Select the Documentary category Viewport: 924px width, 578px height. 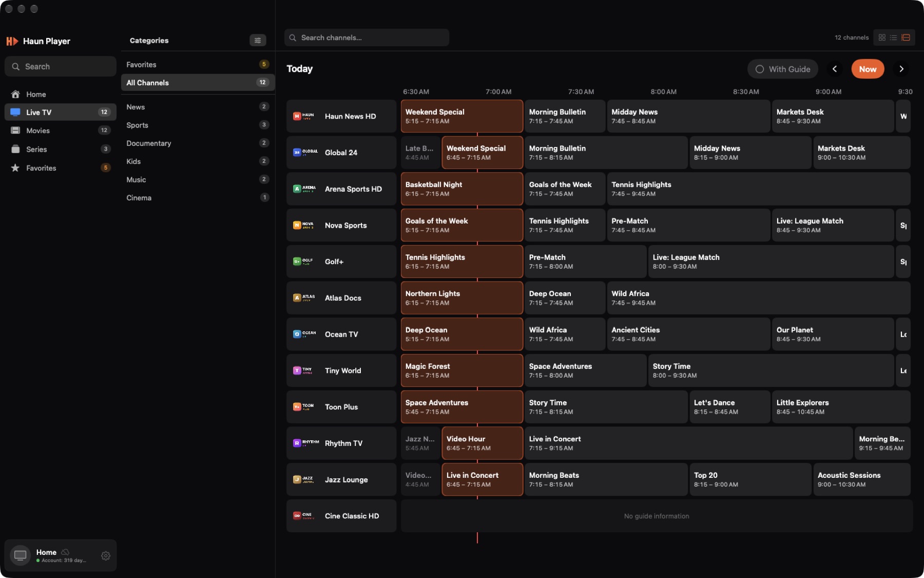tap(198, 143)
